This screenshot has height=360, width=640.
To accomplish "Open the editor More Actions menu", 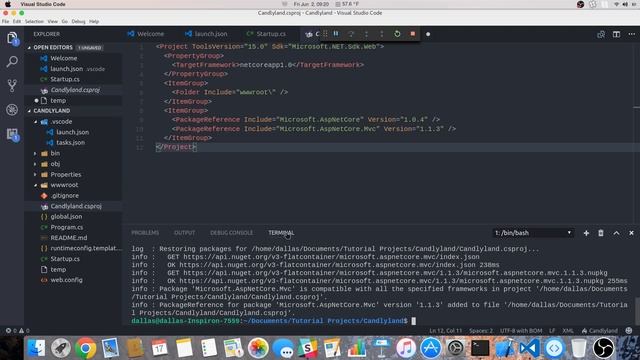I will pyautogui.click(x=631, y=34).
